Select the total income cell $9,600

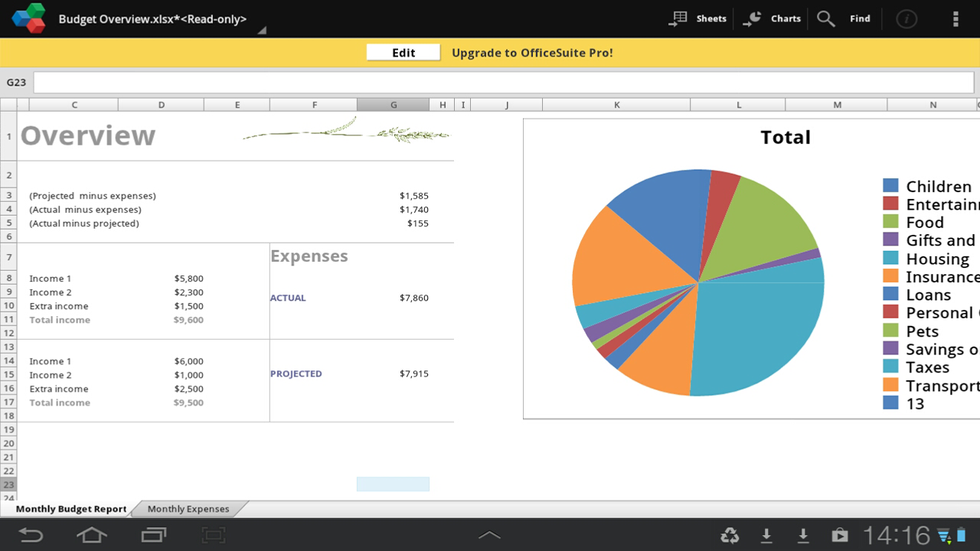pos(188,320)
